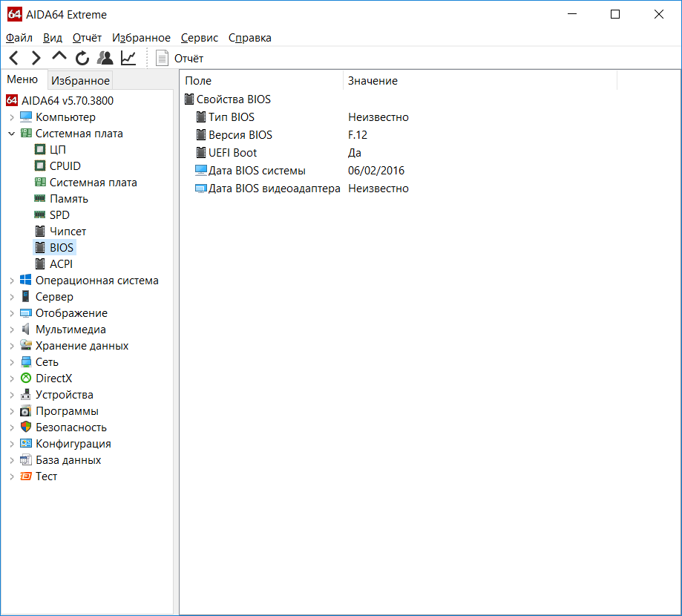Screen dimensions: 682x616
Task: Click the Тест benchmark icon
Action: [x=26, y=476]
